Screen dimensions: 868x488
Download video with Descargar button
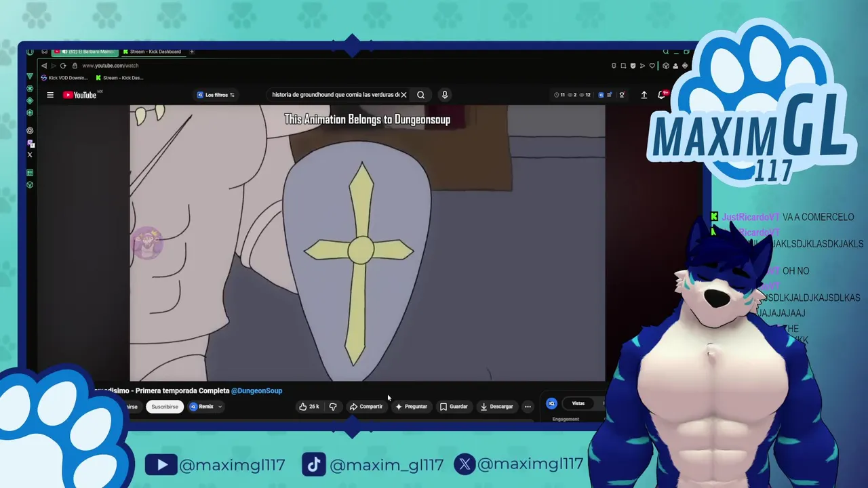click(497, 407)
